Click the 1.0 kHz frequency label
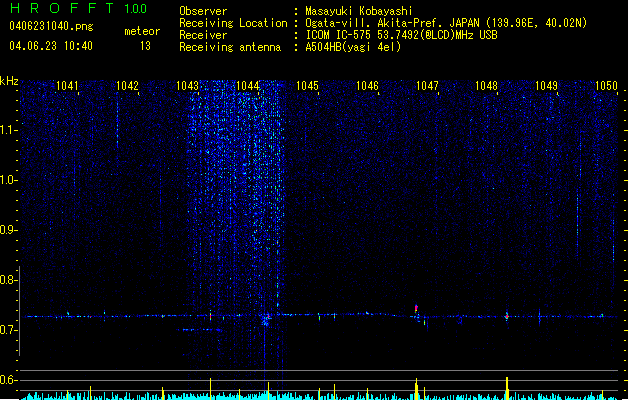 9,180
